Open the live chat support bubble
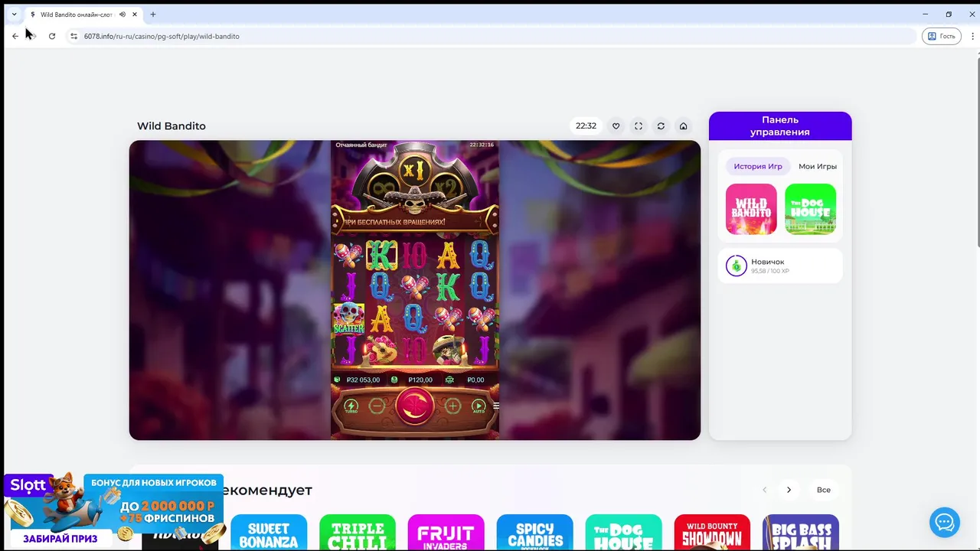 tap(945, 523)
